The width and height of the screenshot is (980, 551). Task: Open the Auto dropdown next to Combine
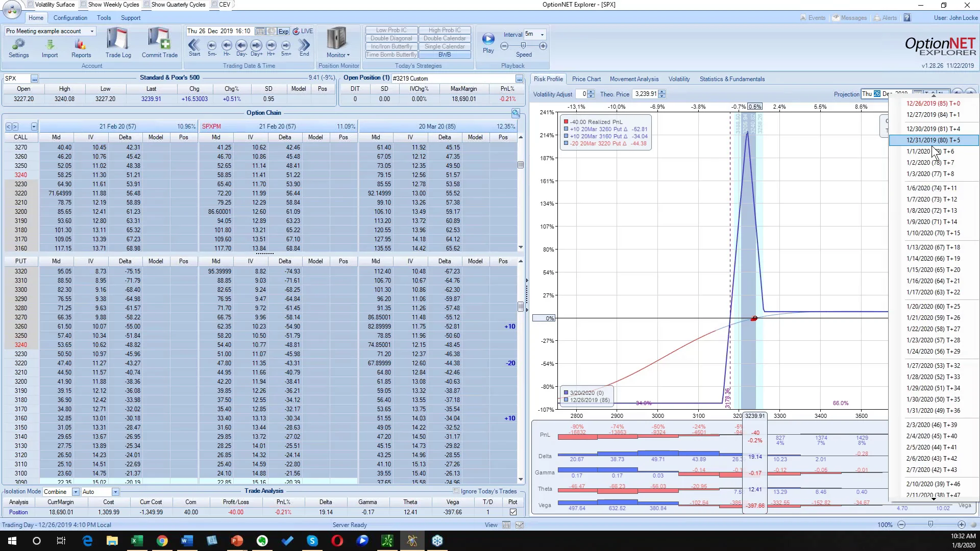pos(115,492)
